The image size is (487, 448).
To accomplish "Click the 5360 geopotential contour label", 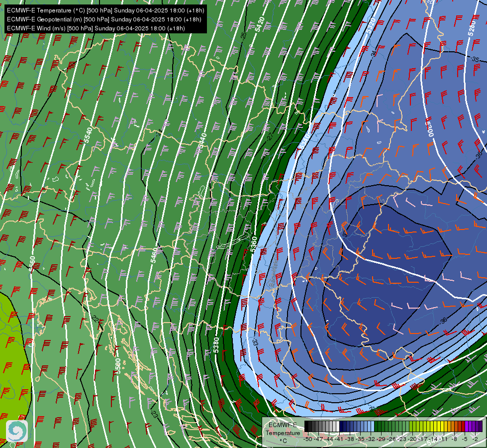I will (254, 245).
